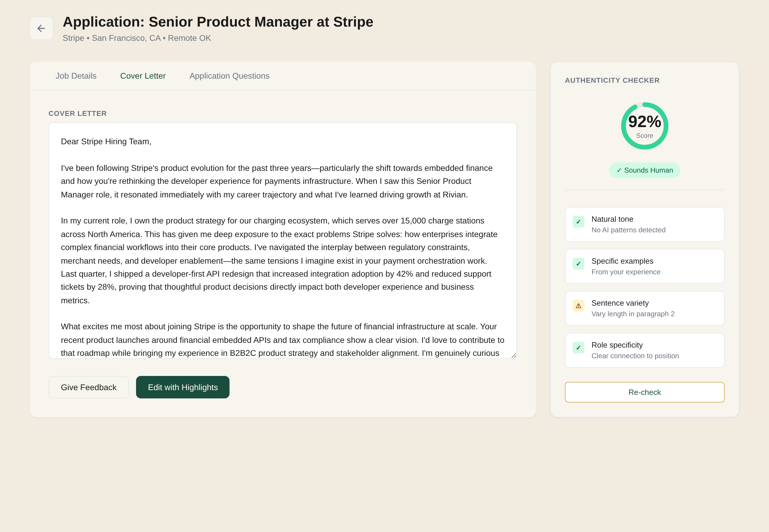Click the 92% score ring
The height and width of the screenshot is (532, 769).
[644, 126]
